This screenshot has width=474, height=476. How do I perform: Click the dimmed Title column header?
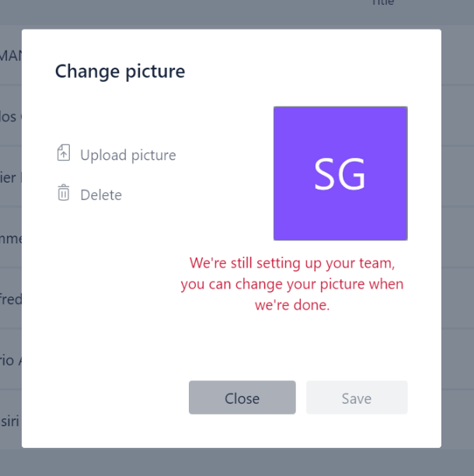click(383, 2)
